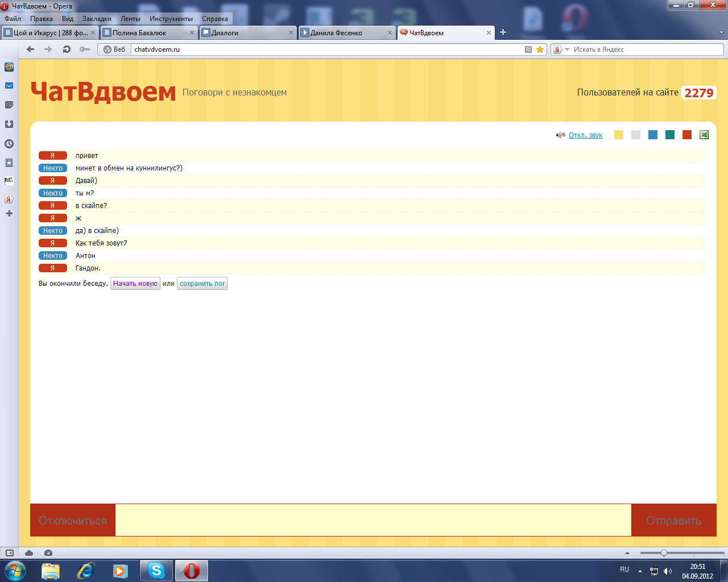This screenshot has width=728, height=582.
Task: Select the red theme swatch
Action: (x=687, y=135)
